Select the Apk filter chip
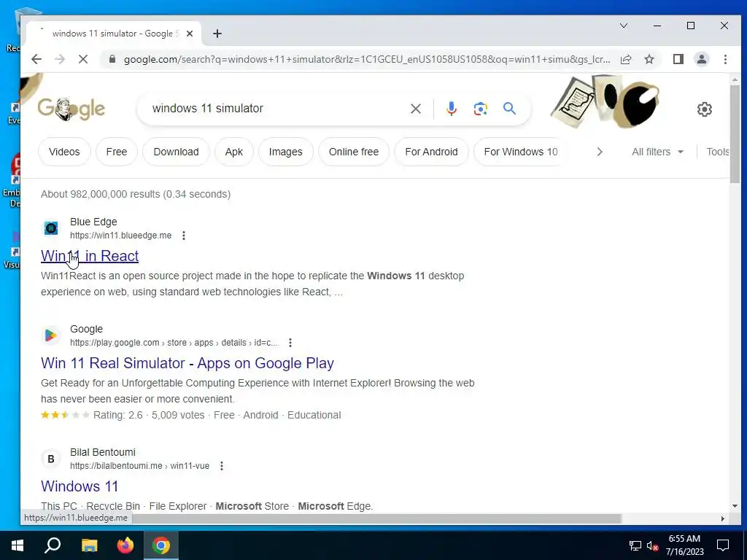747x560 pixels. pos(234,152)
